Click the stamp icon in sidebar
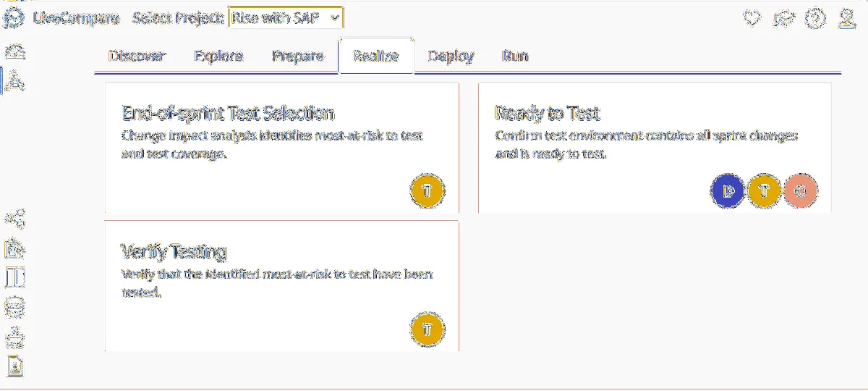Viewport: 868px width, 391px height. pos(14,337)
